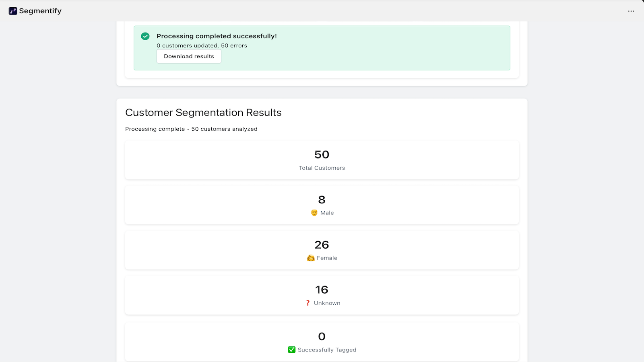Viewport: 644px width, 362px height.
Task: Select the Successfully Tagged card showing 0
Action: (x=322, y=341)
